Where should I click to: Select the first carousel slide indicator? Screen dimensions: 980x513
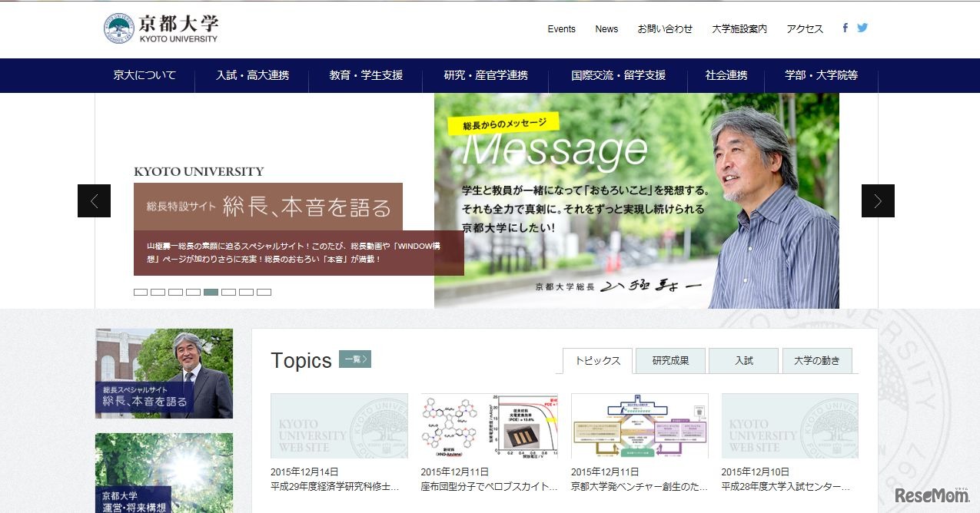tap(141, 292)
